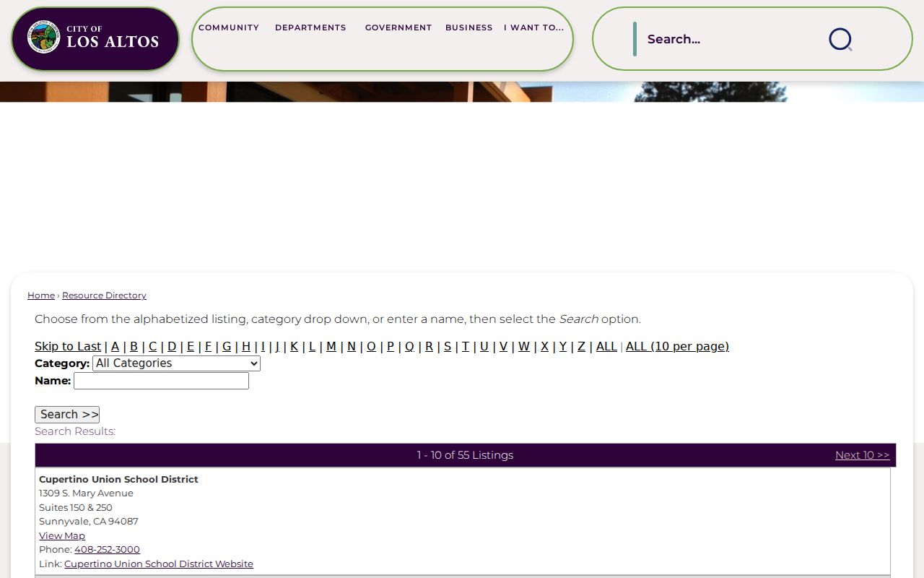Call phone number 408-252-3000 link
924x578 pixels.
[x=107, y=550]
